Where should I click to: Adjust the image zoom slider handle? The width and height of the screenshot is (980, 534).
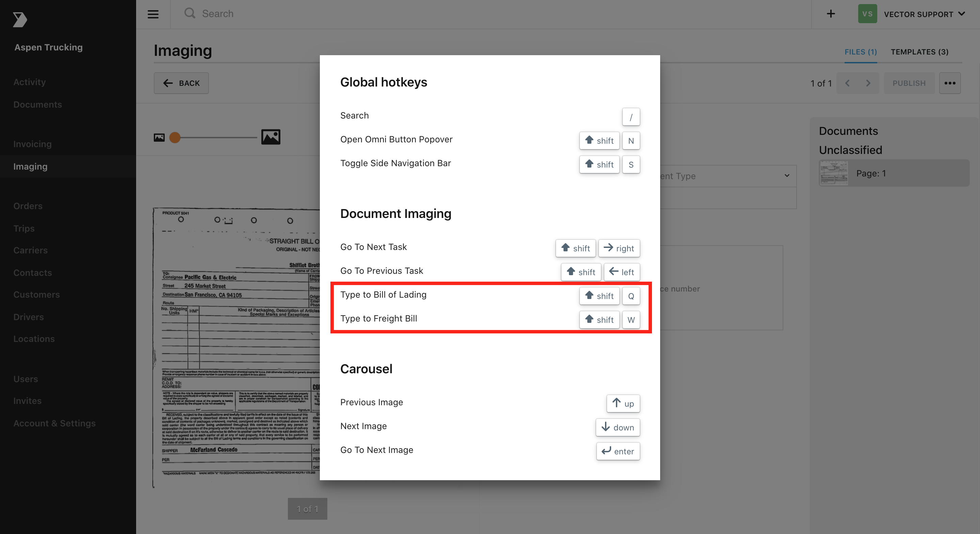coord(175,138)
